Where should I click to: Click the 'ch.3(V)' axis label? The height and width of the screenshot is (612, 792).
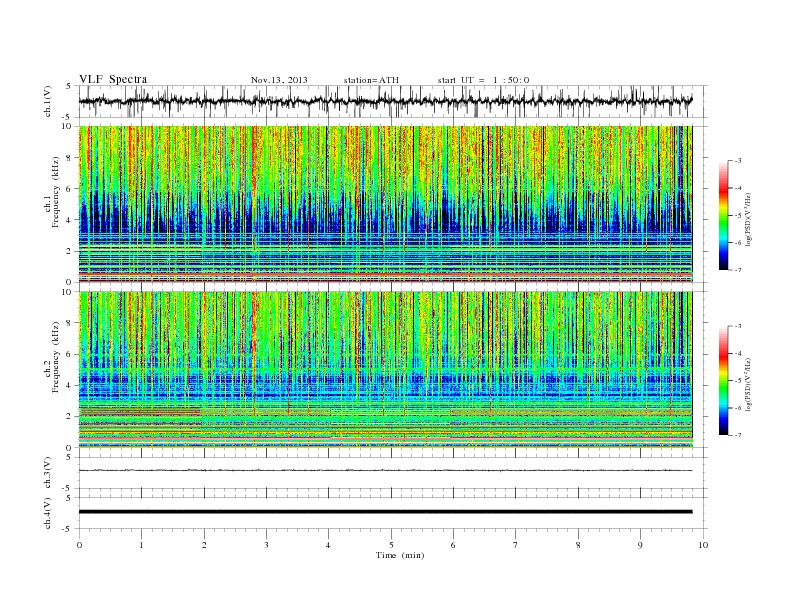pos(48,473)
